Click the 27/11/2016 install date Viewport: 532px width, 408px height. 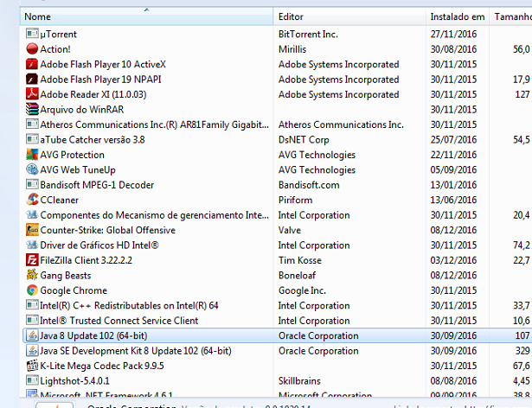click(453, 35)
